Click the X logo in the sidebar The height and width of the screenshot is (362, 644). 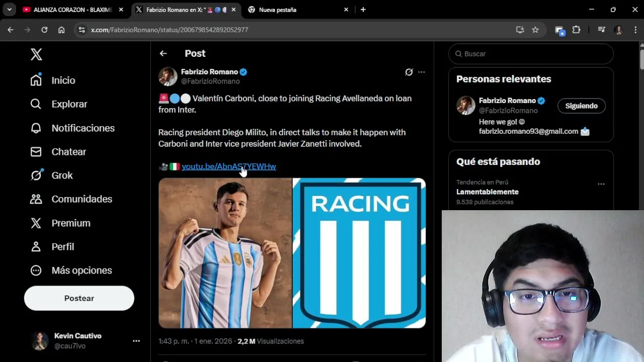[36, 54]
